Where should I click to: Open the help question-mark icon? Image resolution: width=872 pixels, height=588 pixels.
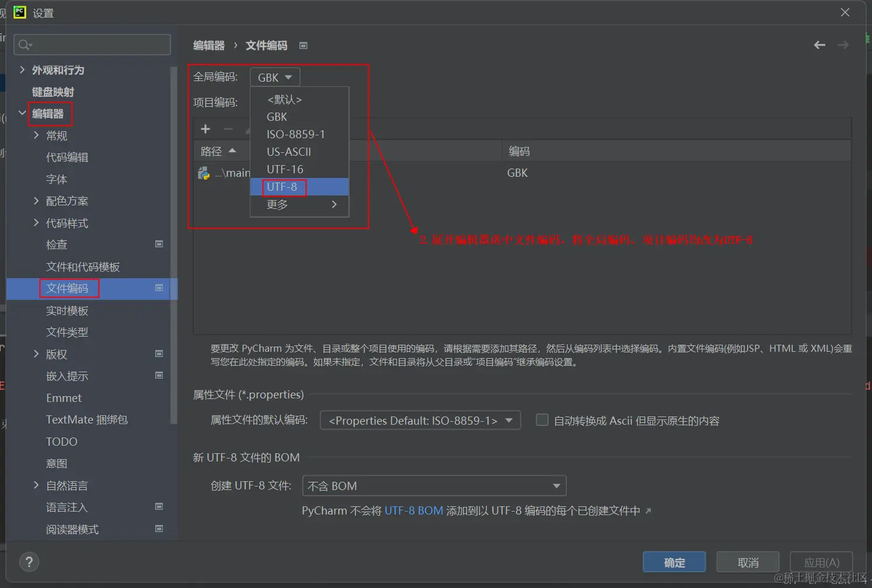click(29, 562)
